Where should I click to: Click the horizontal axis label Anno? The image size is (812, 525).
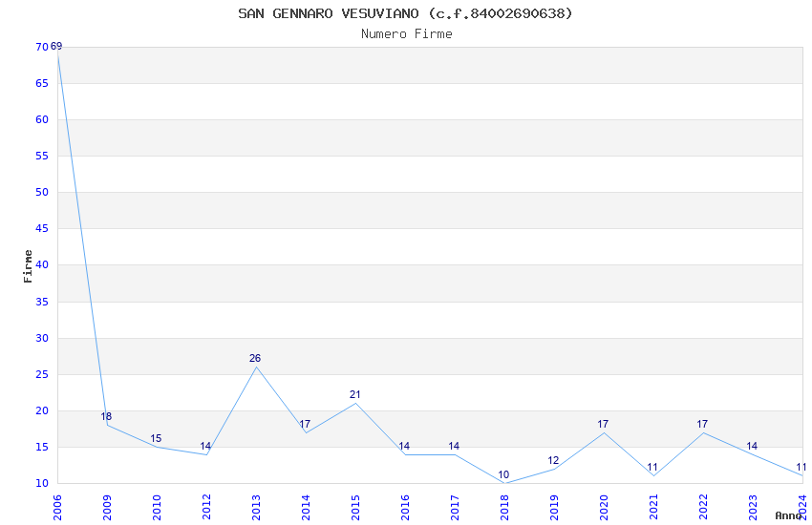(x=788, y=515)
